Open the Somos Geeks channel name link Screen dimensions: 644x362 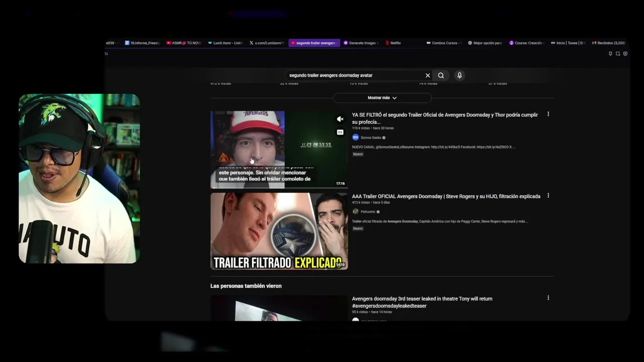click(371, 138)
